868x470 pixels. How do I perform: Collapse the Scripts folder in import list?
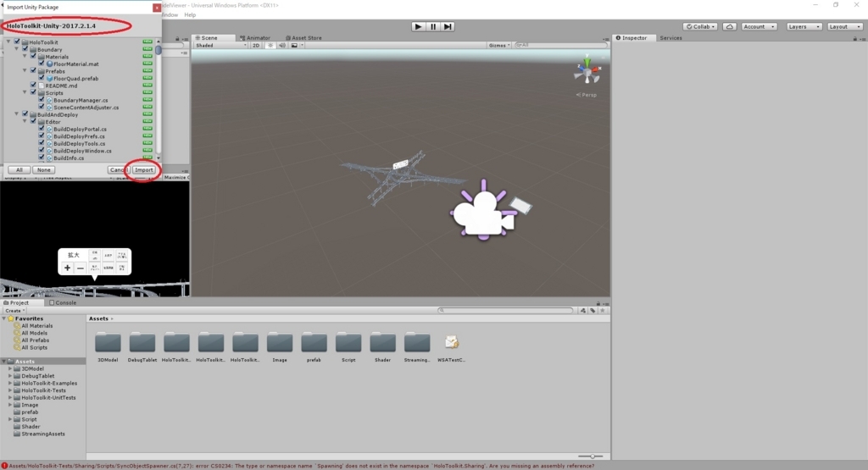(x=25, y=92)
